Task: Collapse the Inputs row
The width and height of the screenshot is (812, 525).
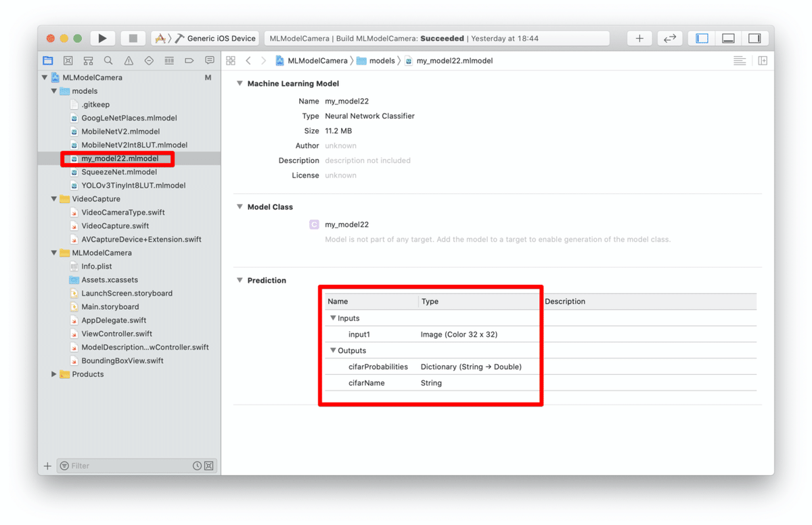Action: pyautogui.click(x=333, y=318)
